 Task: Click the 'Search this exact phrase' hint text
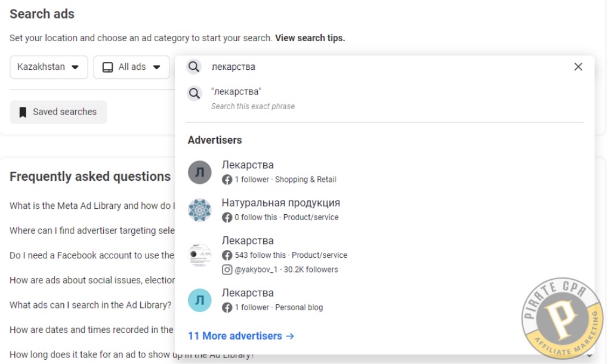click(253, 106)
